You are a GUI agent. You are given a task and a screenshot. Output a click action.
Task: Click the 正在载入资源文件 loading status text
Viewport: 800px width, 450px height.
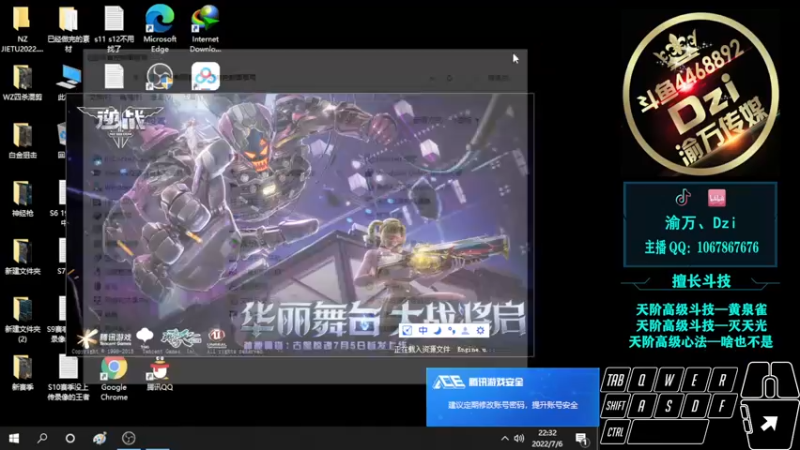click(422, 349)
